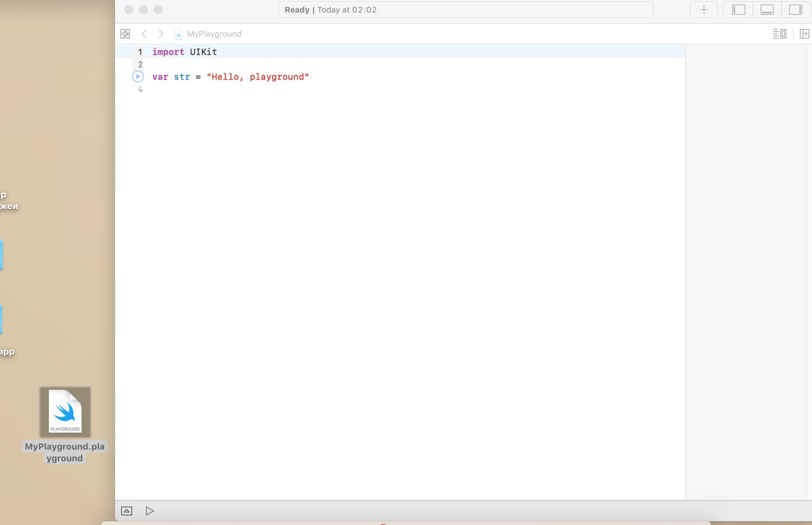Execute playground with the bottom play button
The width and height of the screenshot is (812, 525).
150,510
